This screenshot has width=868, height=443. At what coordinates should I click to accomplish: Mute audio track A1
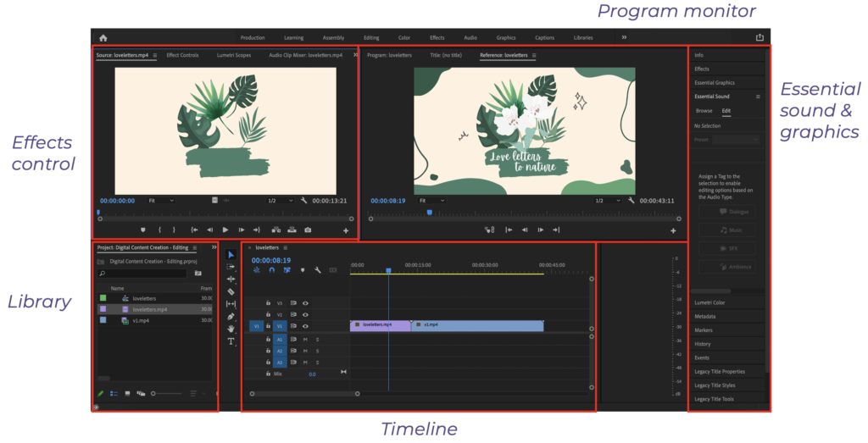coord(305,339)
